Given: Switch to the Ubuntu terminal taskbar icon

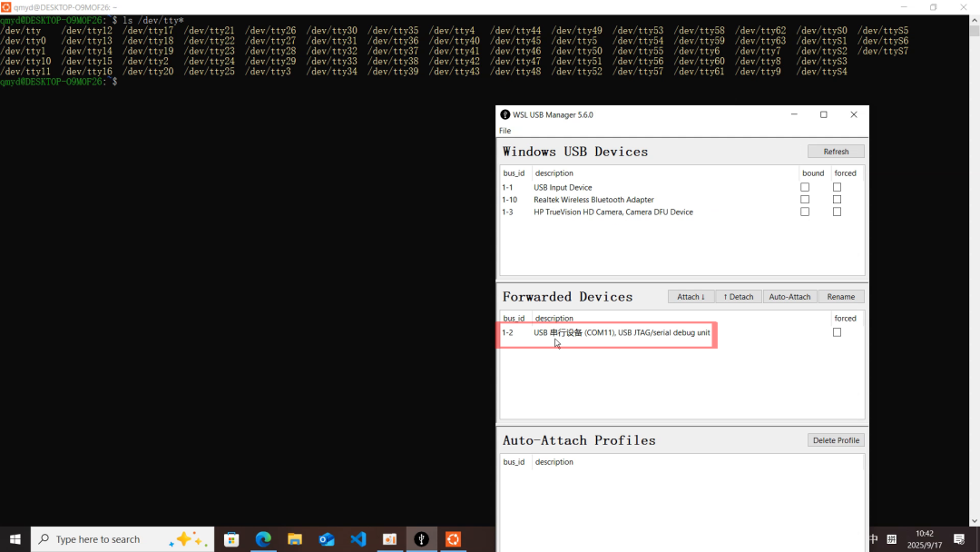Looking at the screenshot, I should tap(453, 539).
